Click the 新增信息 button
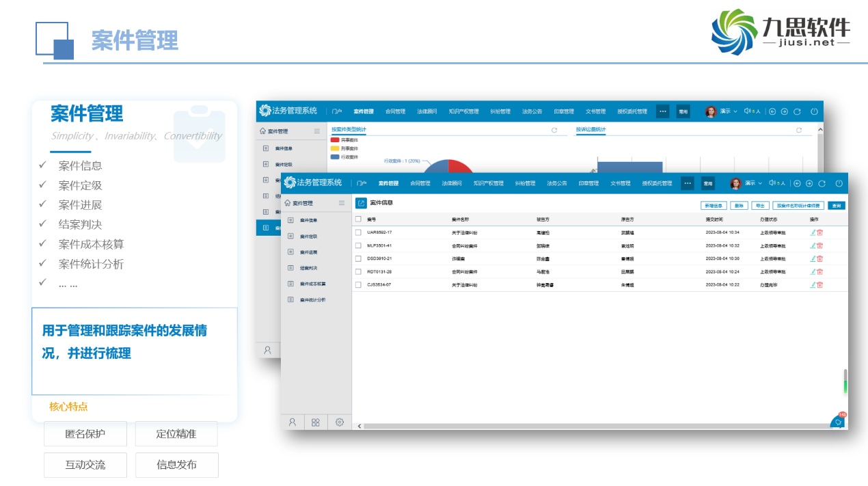 (714, 205)
